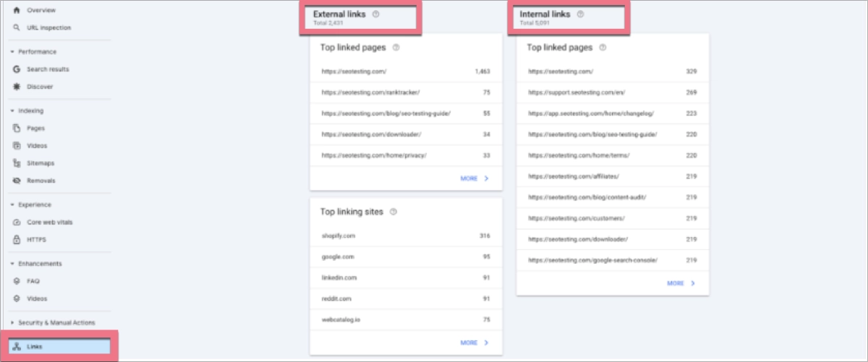Viewport: 868px width, 362px height.
Task: Collapse the Indexing section arrow
Action: point(12,111)
